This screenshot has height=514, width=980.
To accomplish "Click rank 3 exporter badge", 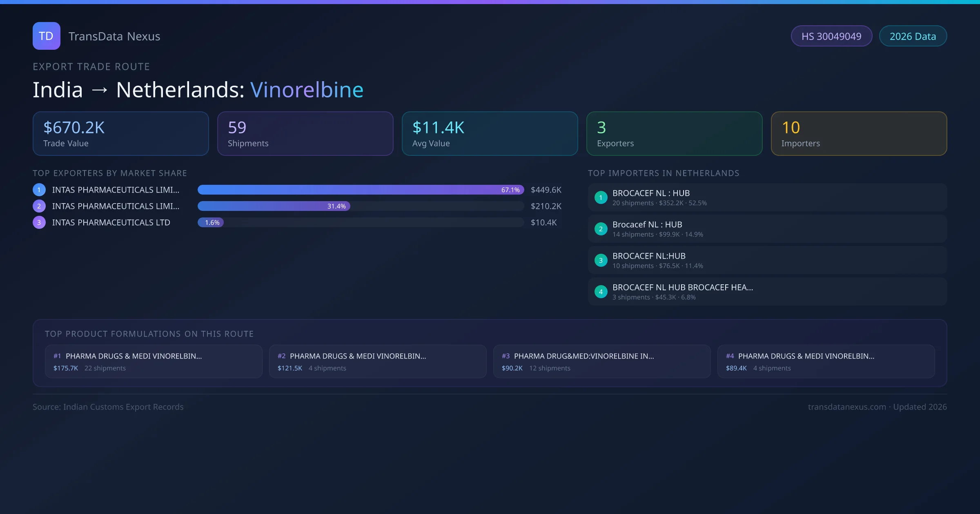I will click(x=39, y=222).
